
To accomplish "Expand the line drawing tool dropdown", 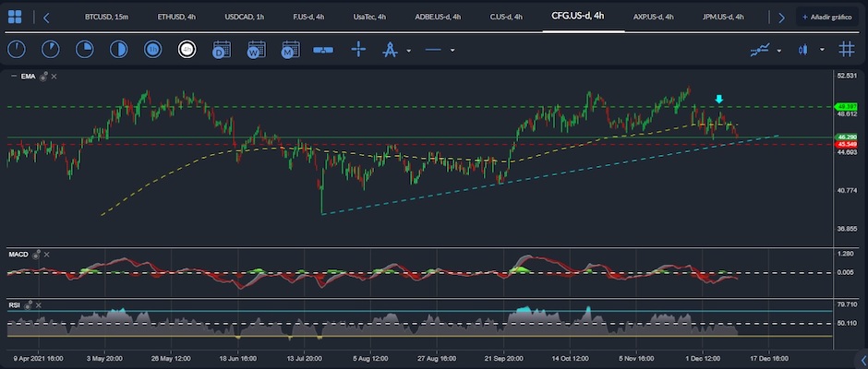I will [x=452, y=51].
